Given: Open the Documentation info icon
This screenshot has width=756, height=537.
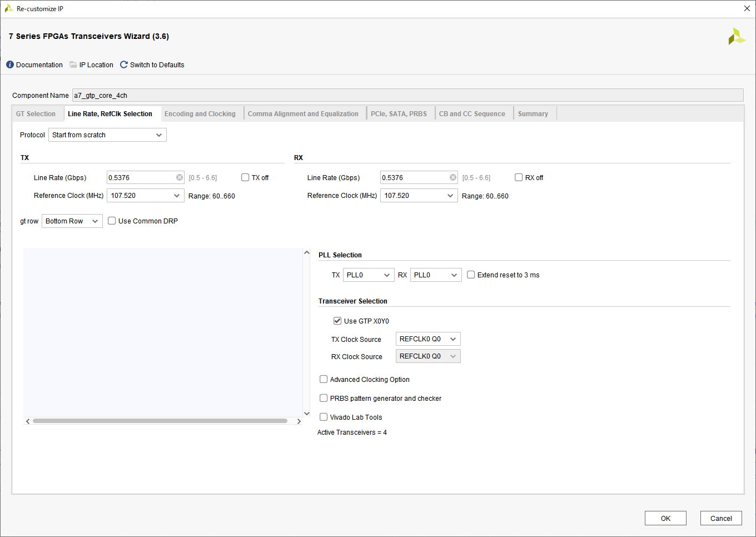Looking at the screenshot, I should [x=10, y=65].
